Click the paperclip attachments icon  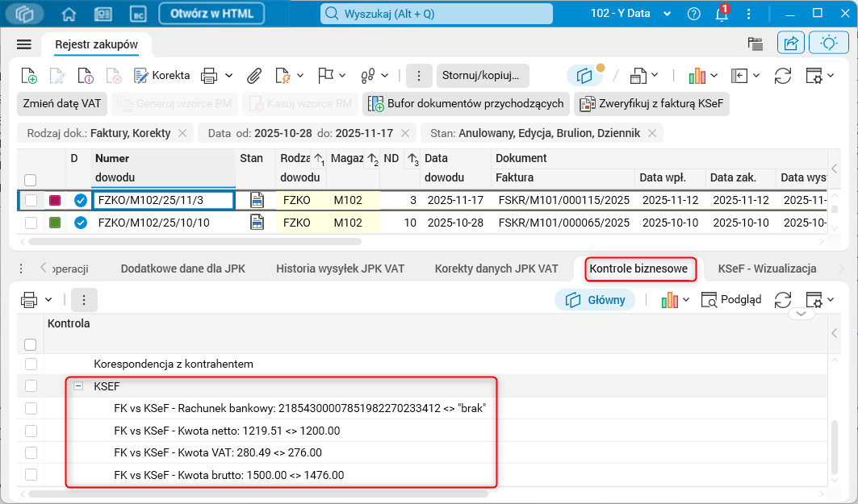(x=254, y=76)
